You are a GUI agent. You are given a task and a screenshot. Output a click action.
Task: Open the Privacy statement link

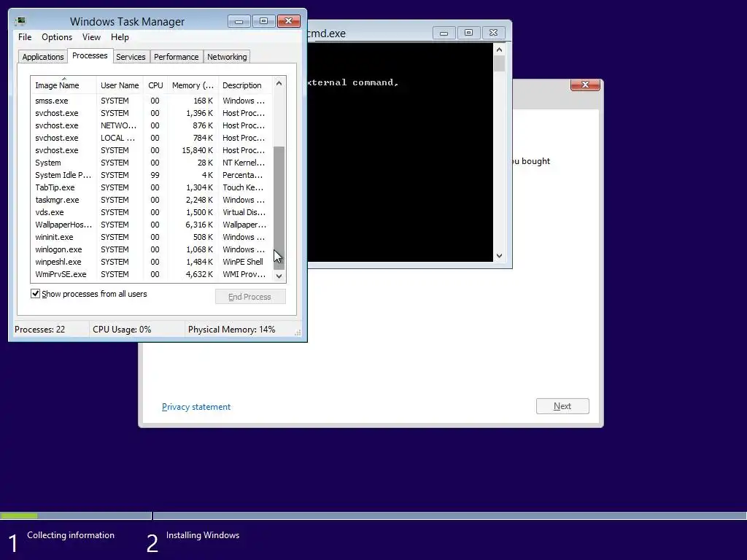(196, 407)
